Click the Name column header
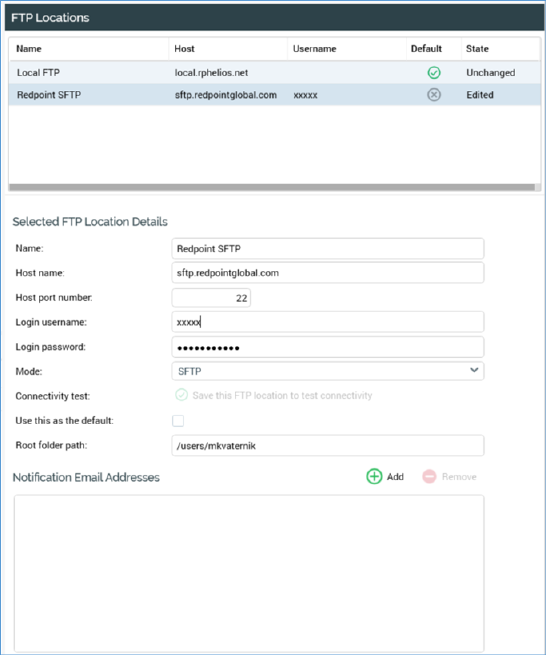The image size is (546, 655). pyautogui.click(x=29, y=49)
